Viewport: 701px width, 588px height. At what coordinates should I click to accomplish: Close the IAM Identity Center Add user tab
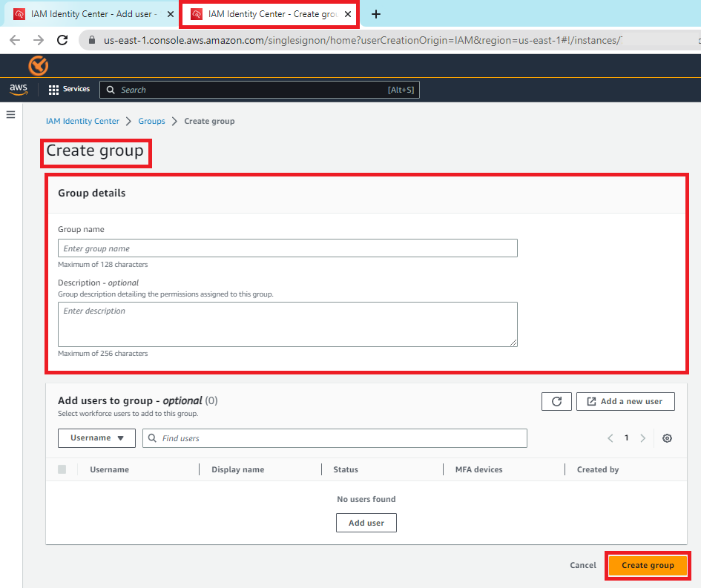pyautogui.click(x=171, y=14)
